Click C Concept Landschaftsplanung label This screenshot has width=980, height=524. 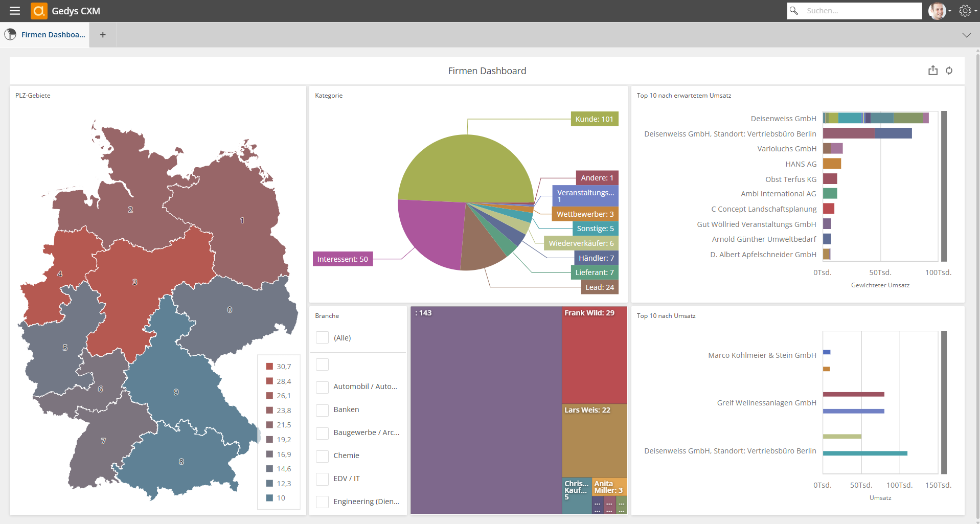tap(764, 209)
